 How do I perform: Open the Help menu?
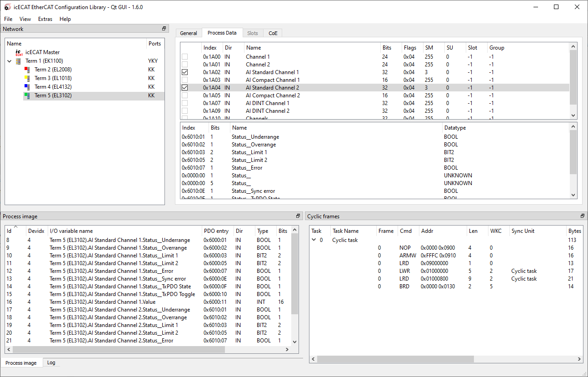(x=65, y=19)
